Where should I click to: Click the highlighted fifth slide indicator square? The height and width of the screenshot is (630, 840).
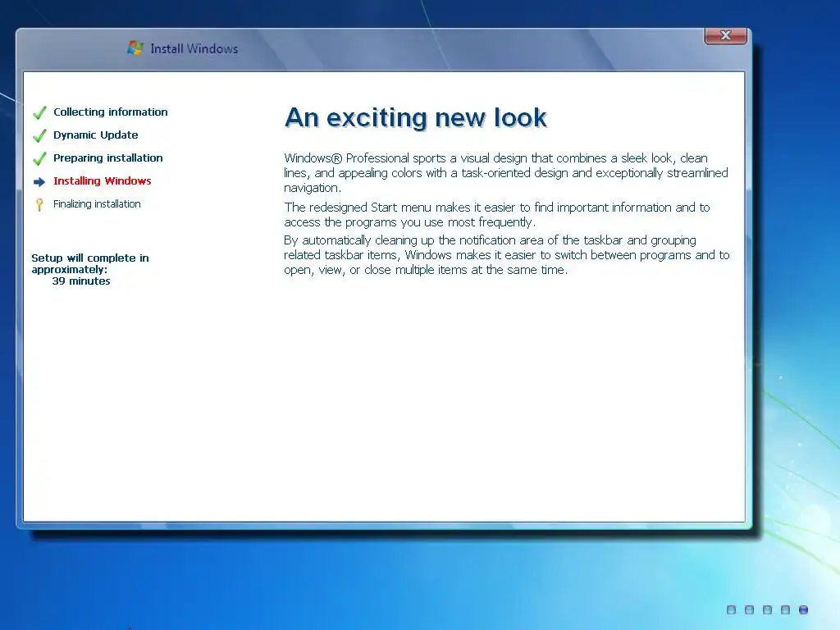pos(803,609)
